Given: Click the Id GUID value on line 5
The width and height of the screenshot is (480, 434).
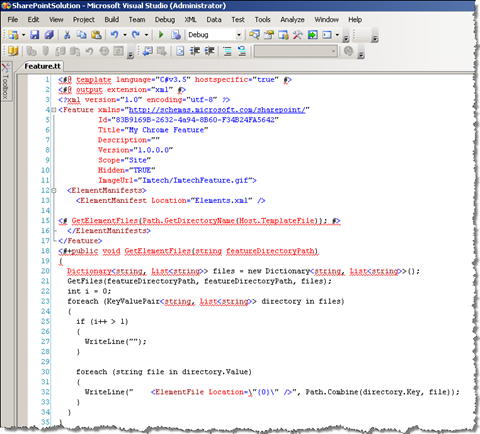Looking at the screenshot, I should coord(195,120).
